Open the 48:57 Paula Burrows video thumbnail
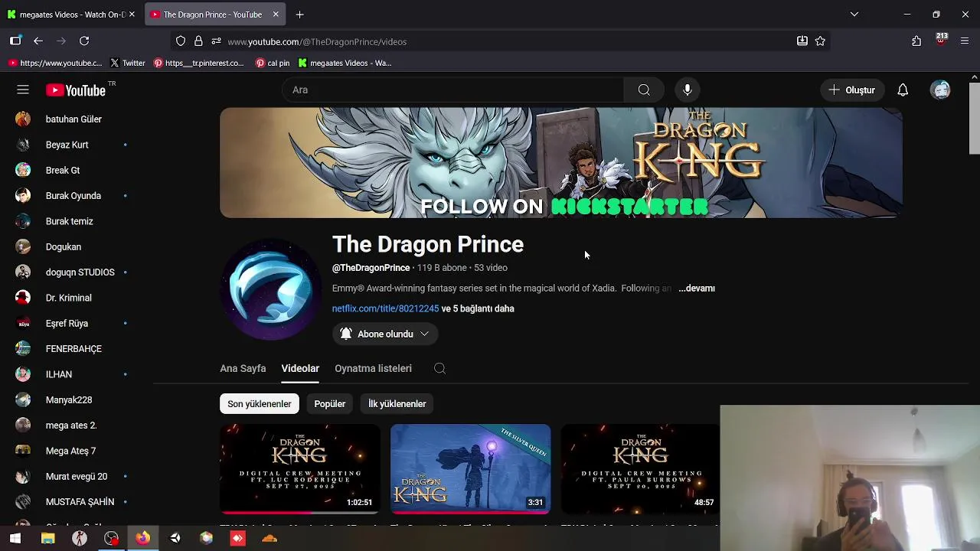The height and width of the screenshot is (551, 980). click(640, 469)
